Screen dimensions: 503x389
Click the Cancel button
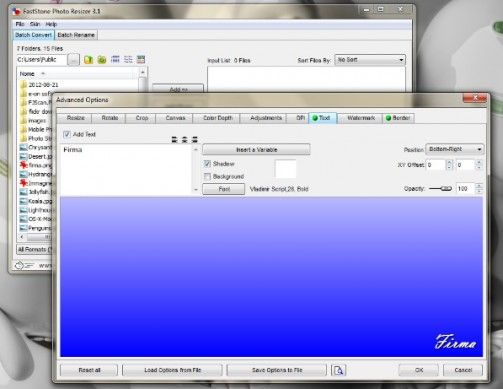[x=463, y=370]
